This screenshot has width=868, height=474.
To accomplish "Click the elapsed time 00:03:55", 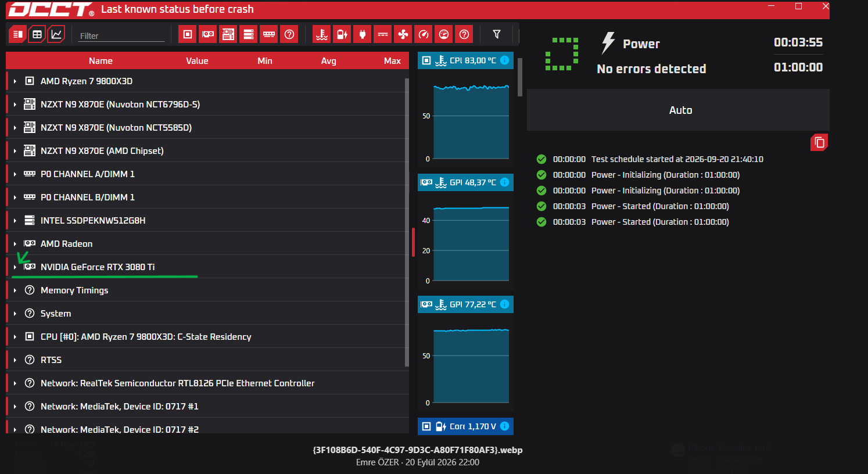I will tap(798, 42).
